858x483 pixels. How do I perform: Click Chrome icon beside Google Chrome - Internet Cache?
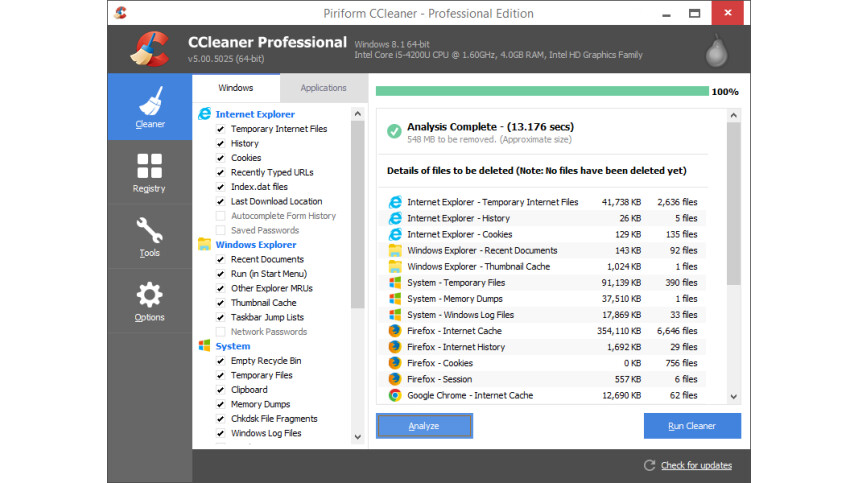(395, 395)
